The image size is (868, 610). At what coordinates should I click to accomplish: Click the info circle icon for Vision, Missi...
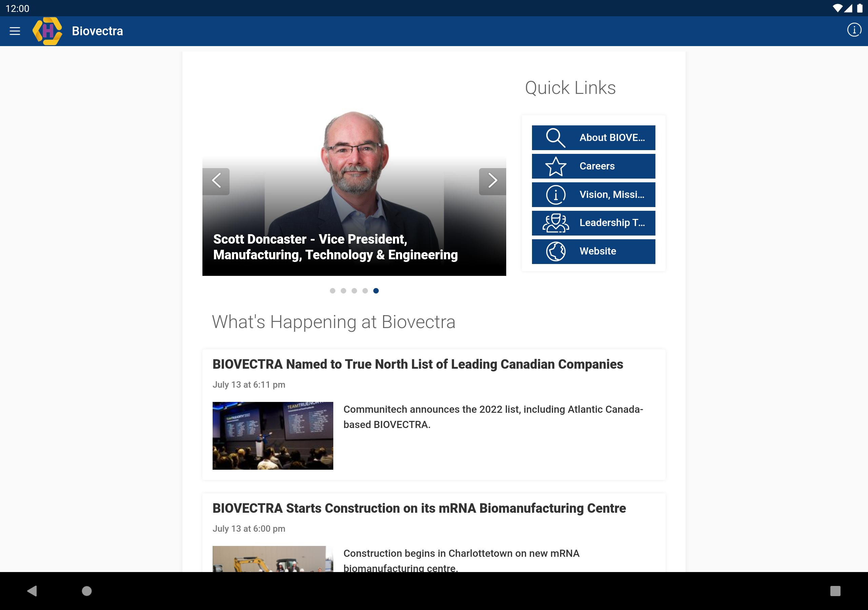pos(556,195)
